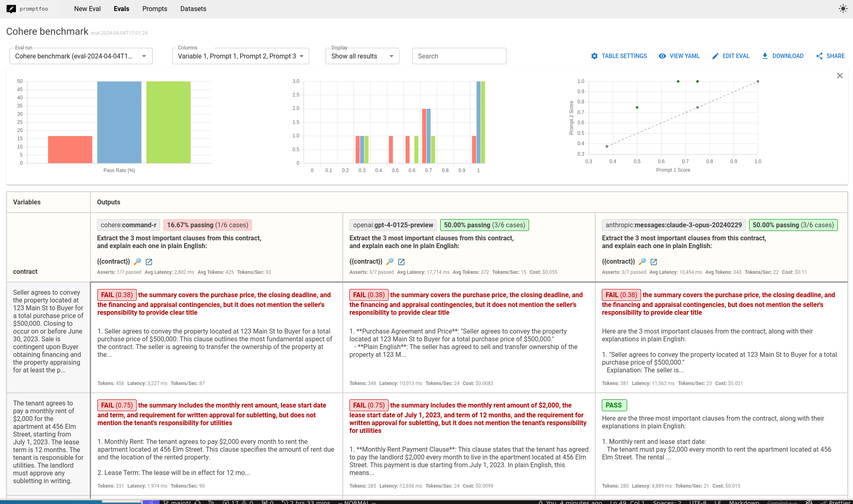The image size is (853, 504).
Task: Toggle the light/dark theme sun icon
Action: coord(843,9)
